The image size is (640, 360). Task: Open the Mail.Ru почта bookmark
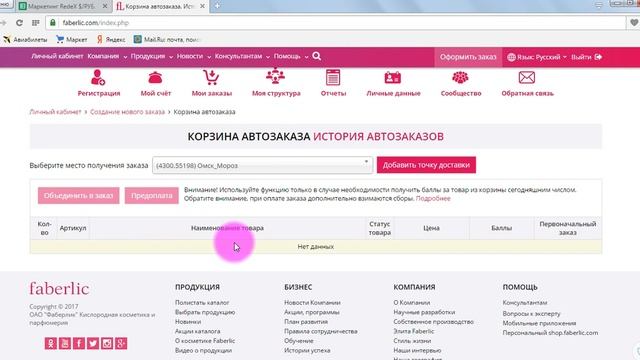coord(168,40)
